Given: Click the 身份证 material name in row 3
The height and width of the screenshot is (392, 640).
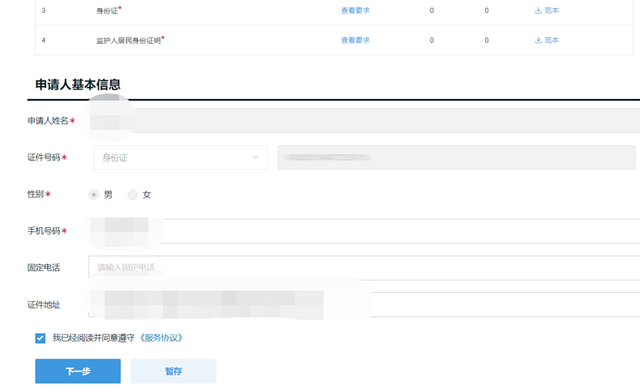Looking at the screenshot, I should point(107,11).
